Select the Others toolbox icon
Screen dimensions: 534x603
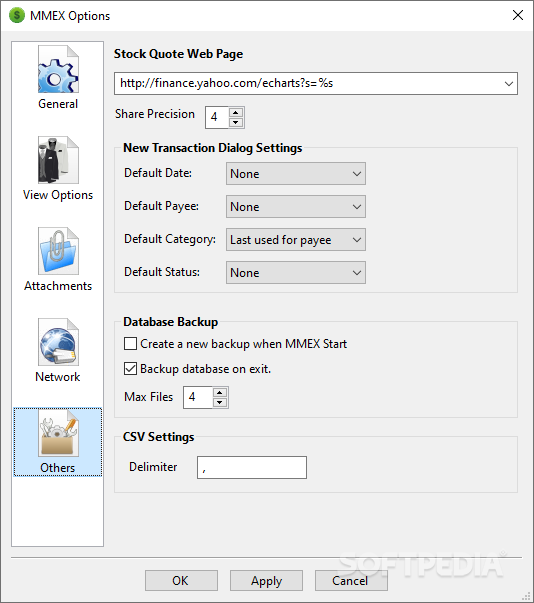58,433
